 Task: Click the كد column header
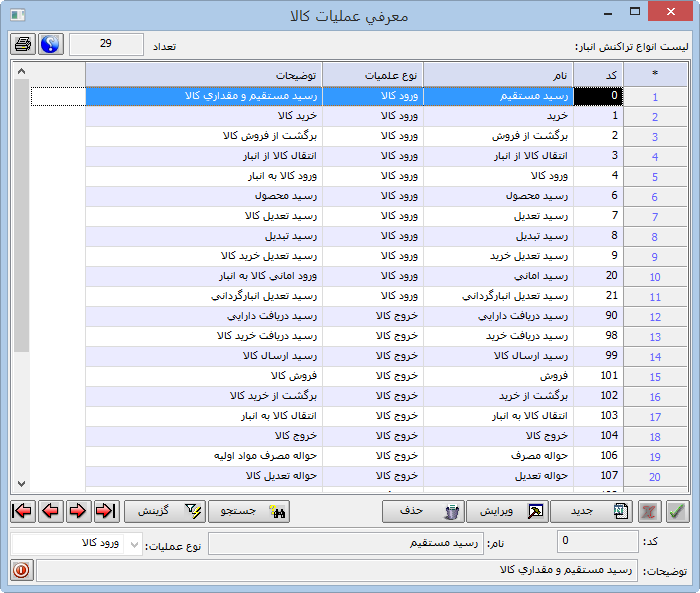598,75
